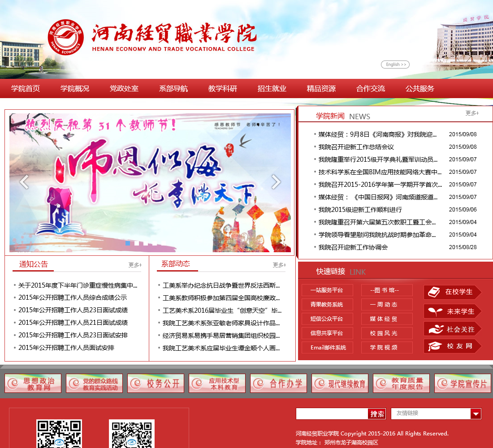Open Email邮件系统 quick link
Screen dimensions: 493x448
point(327,347)
